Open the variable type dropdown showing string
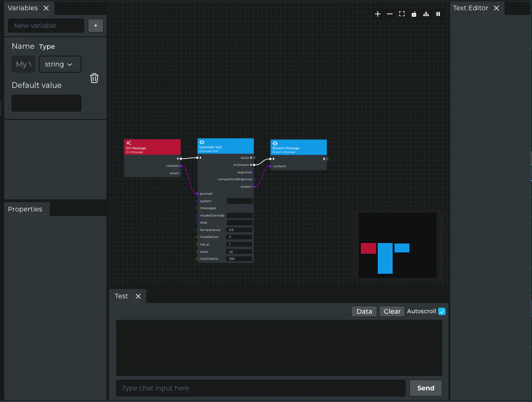The height and width of the screenshot is (402, 532). pyautogui.click(x=60, y=64)
